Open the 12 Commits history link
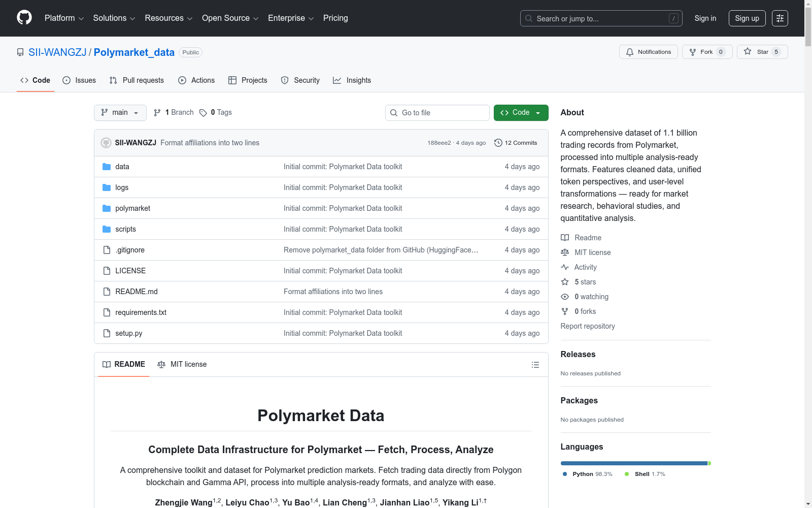812x508 pixels. tap(516, 143)
